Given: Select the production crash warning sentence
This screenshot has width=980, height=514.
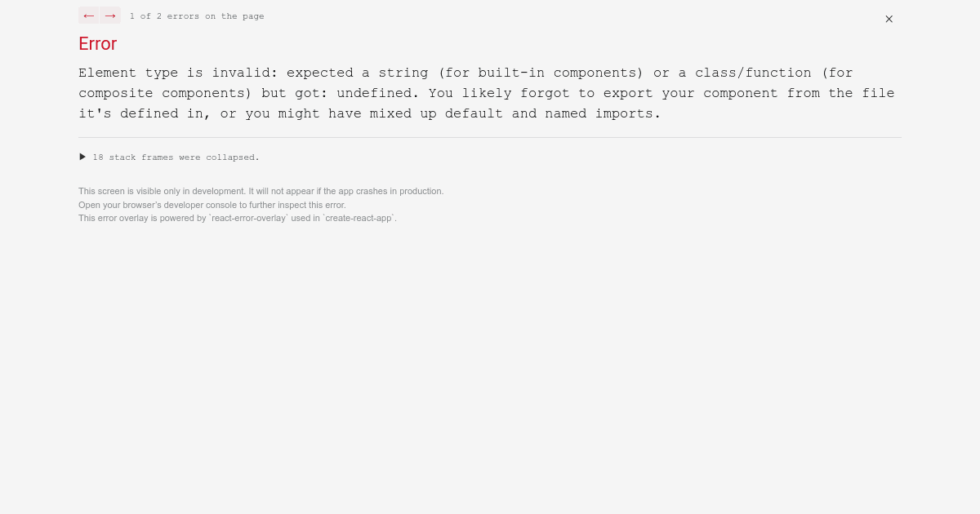Looking at the screenshot, I should [x=261, y=191].
